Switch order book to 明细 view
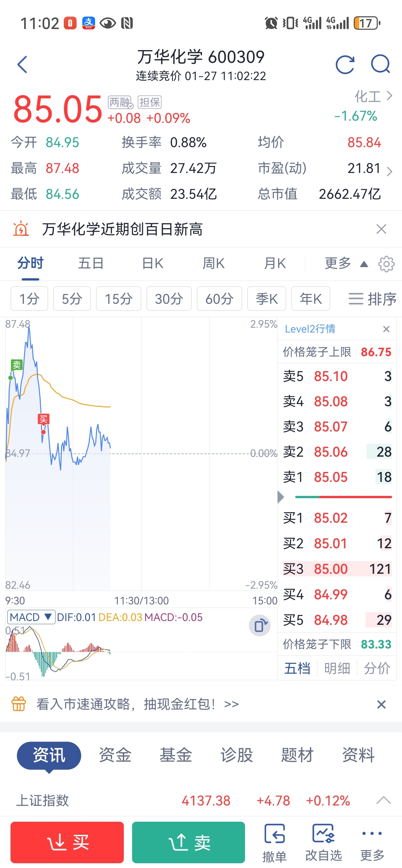The width and height of the screenshot is (402, 868). pyautogui.click(x=337, y=668)
